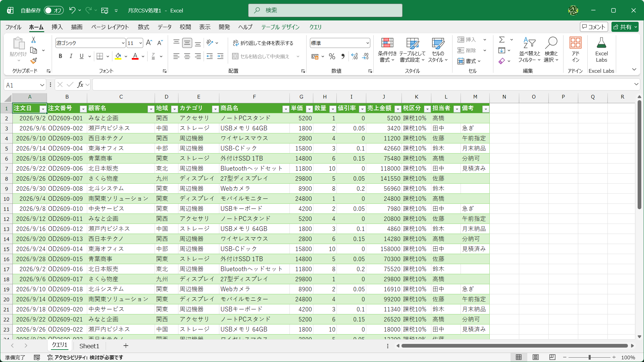Open filter dropdown for 顧客名 column
This screenshot has height=362, width=644.
[x=151, y=109]
